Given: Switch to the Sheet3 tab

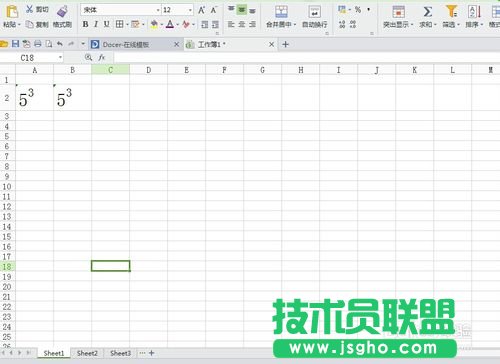Looking at the screenshot, I should [120, 353].
